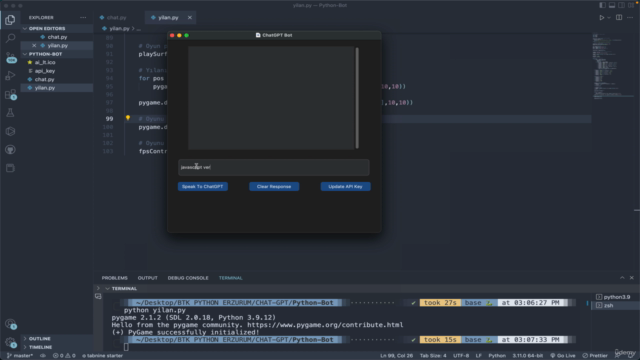Toggle primary sidebar layout icon in title bar
640x360 pixels.
point(602,5)
